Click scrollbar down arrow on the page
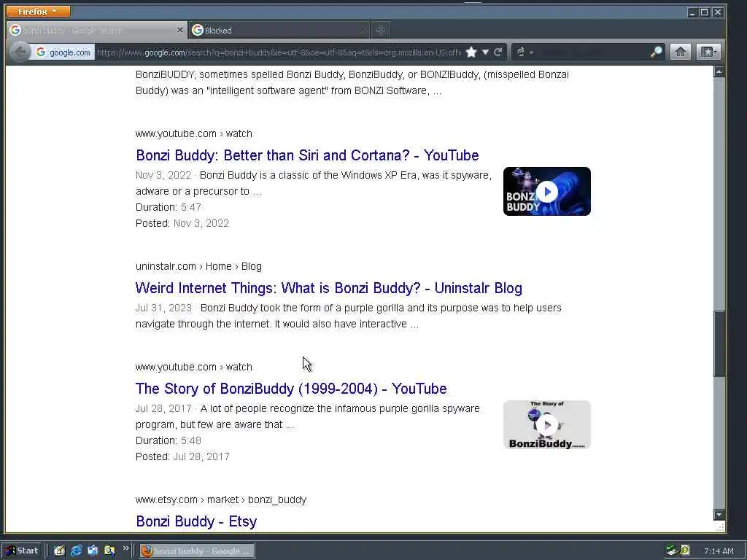 pyautogui.click(x=719, y=515)
